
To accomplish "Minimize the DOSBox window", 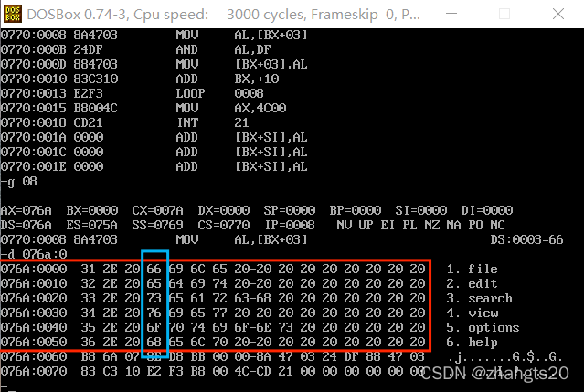I will [x=451, y=14].
